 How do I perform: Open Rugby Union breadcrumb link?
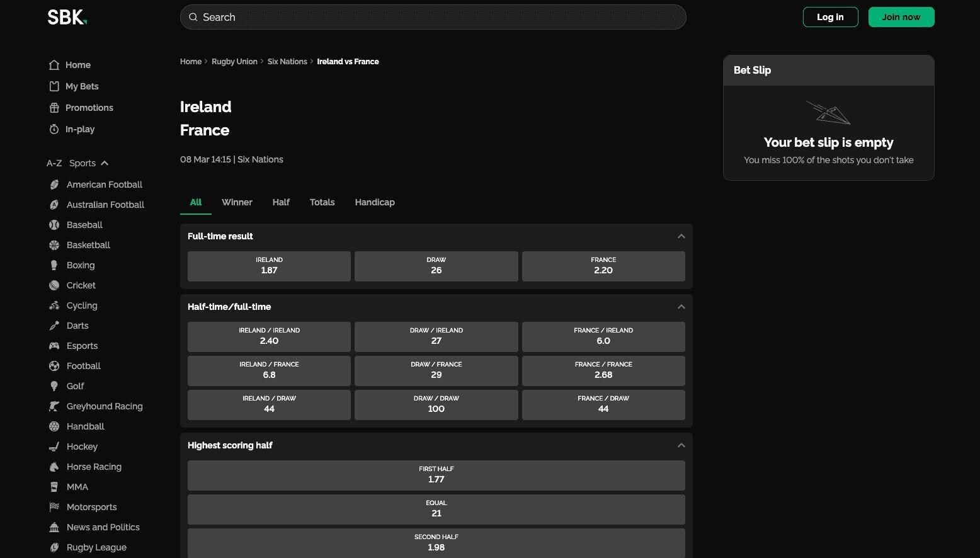234,62
